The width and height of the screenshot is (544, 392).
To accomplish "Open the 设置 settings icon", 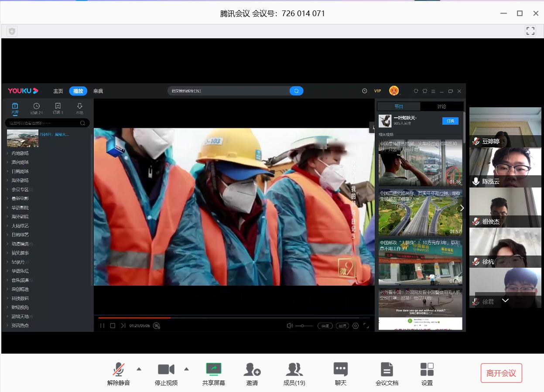I will (x=427, y=370).
